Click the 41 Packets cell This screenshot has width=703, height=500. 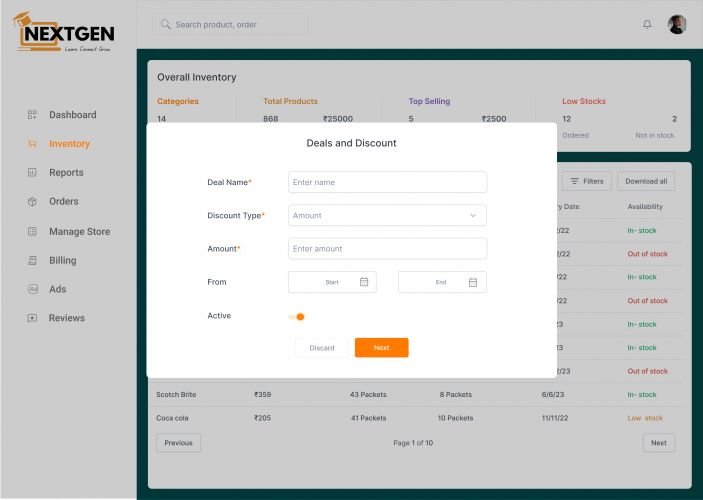pos(369,418)
